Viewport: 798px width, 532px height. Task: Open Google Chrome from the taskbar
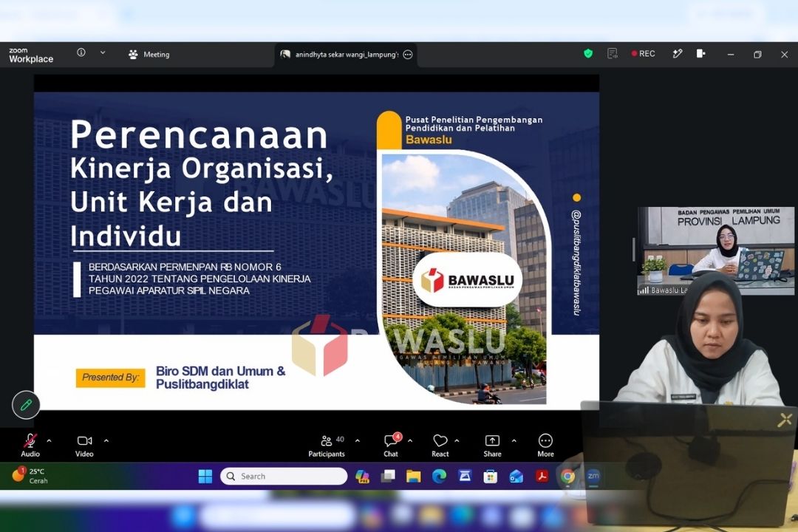pos(567,476)
